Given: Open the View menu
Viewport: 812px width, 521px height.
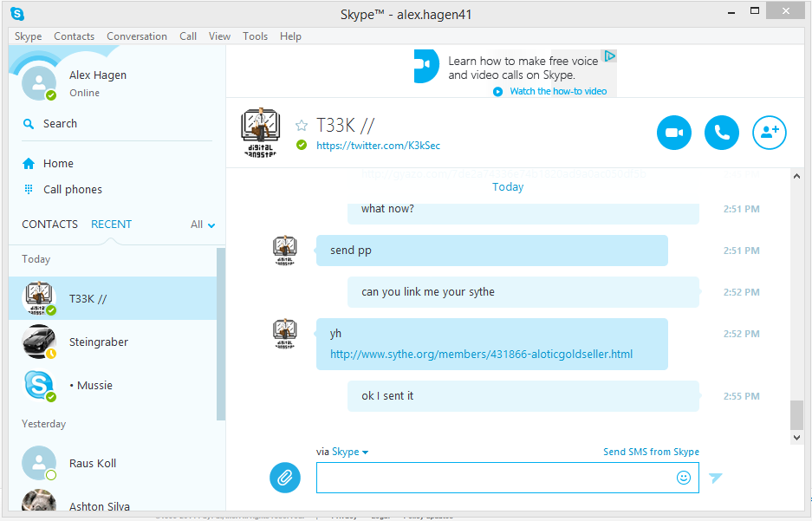Looking at the screenshot, I should click(x=219, y=36).
